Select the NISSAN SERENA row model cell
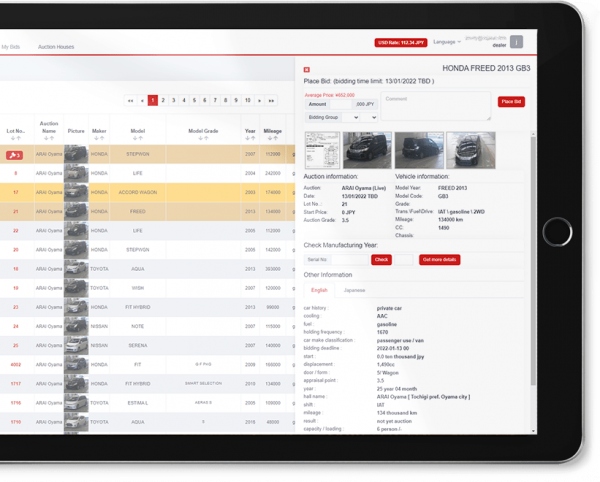The height and width of the screenshot is (482, 600). (x=138, y=345)
